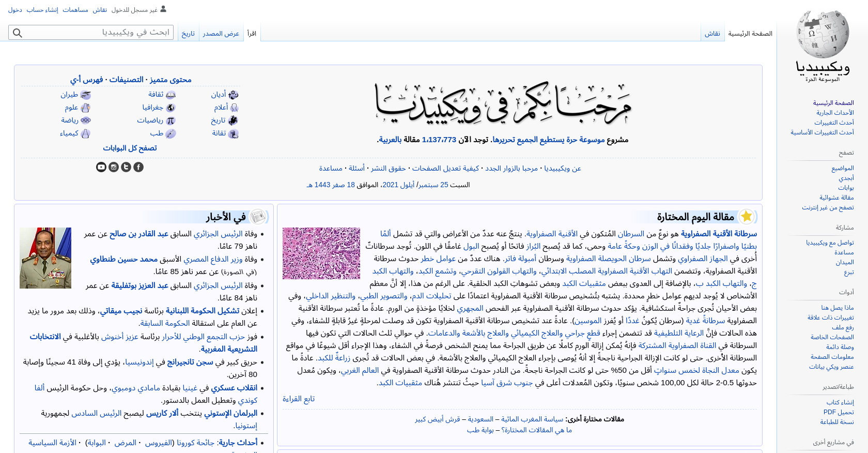Viewport: 868px width, 453px height.
Task: Click the technology (تقانة) portal icon
Action: 233,133
